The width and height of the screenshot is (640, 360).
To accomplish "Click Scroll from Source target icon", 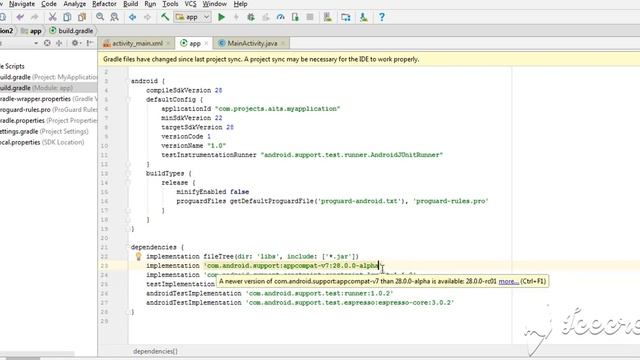I will [47, 43].
